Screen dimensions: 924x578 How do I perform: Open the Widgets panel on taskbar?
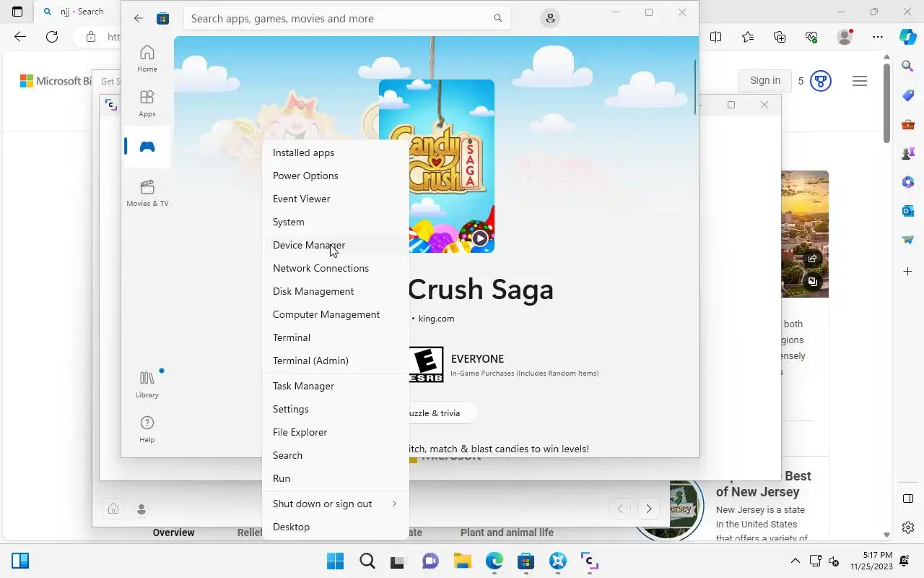click(x=20, y=561)
